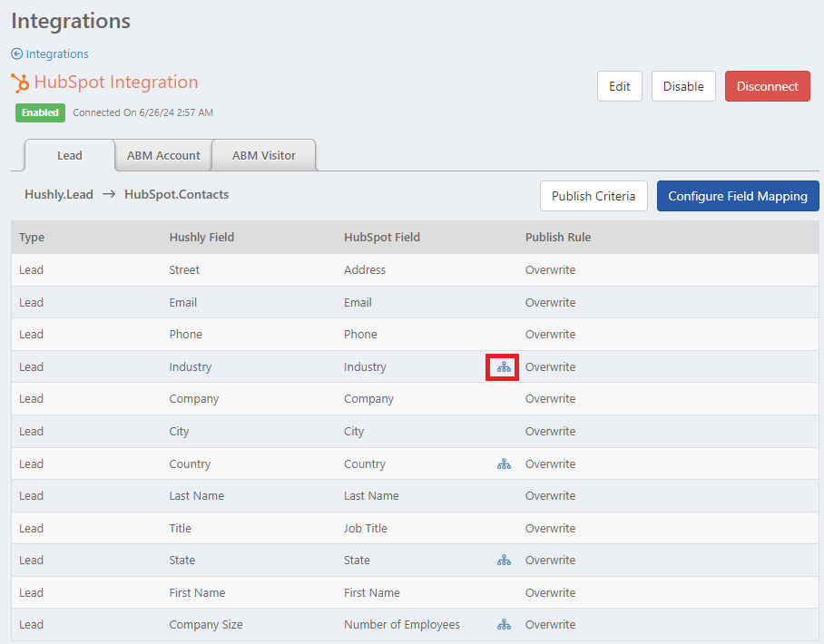The image size is (824, 644).
Task: Click First Name in Hushly Field column
Action: [197, 592]
